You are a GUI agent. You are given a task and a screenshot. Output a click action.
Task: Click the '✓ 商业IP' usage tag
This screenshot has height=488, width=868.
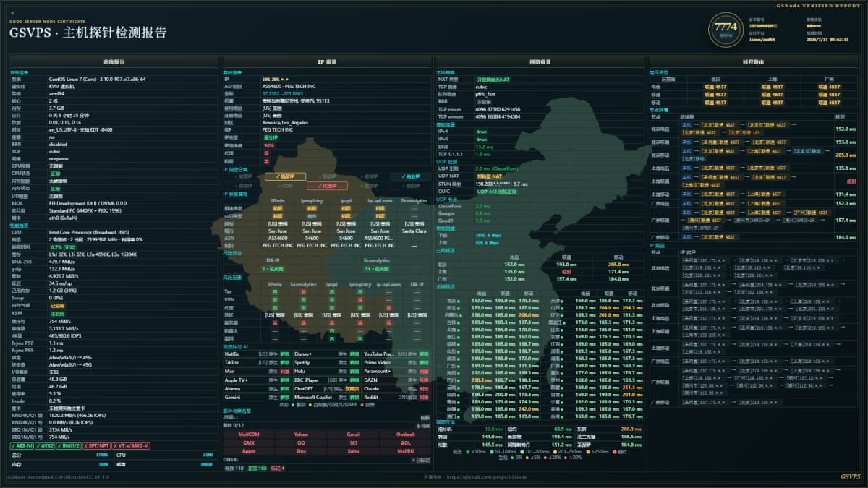(411, 176)
